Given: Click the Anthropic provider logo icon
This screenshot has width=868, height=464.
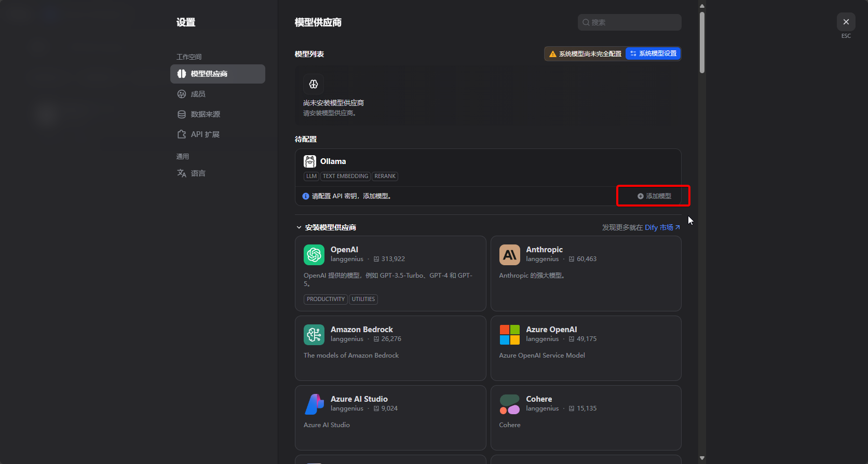Looking at the screenshot, I should (x=509, y=255).
